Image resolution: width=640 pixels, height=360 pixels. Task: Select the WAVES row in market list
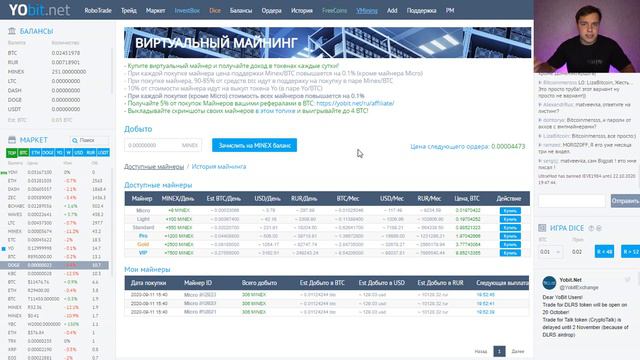tap(54, 215)
